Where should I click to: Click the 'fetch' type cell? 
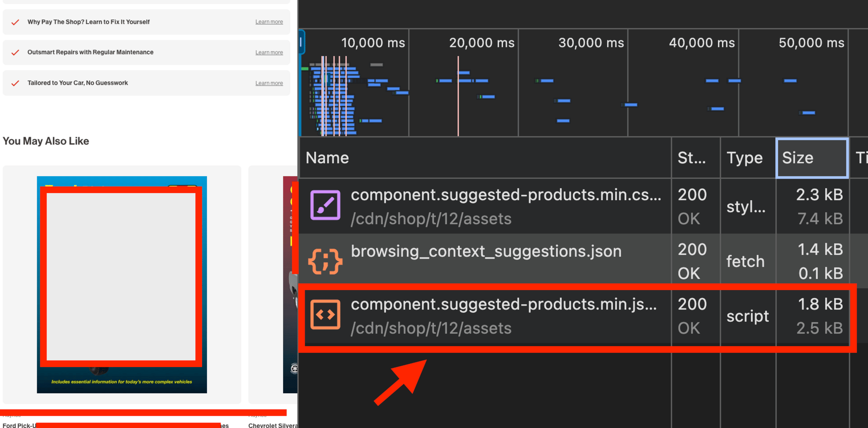[x=745, y=261]
